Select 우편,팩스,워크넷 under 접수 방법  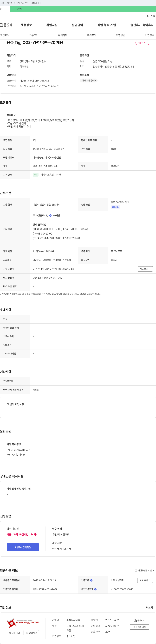tap(61, 534)
